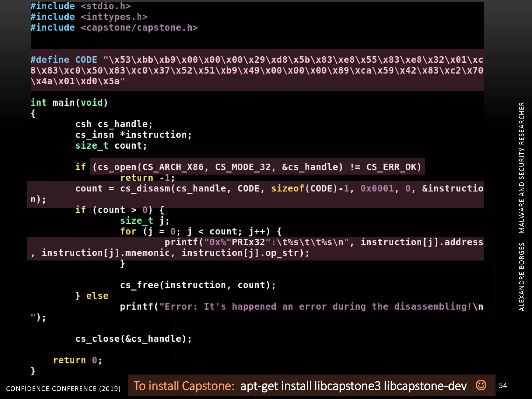The image size is (532, 399).
Task: Click the vertical 'ALEXANDRE BORGES' author text
Action: (522, 277)
